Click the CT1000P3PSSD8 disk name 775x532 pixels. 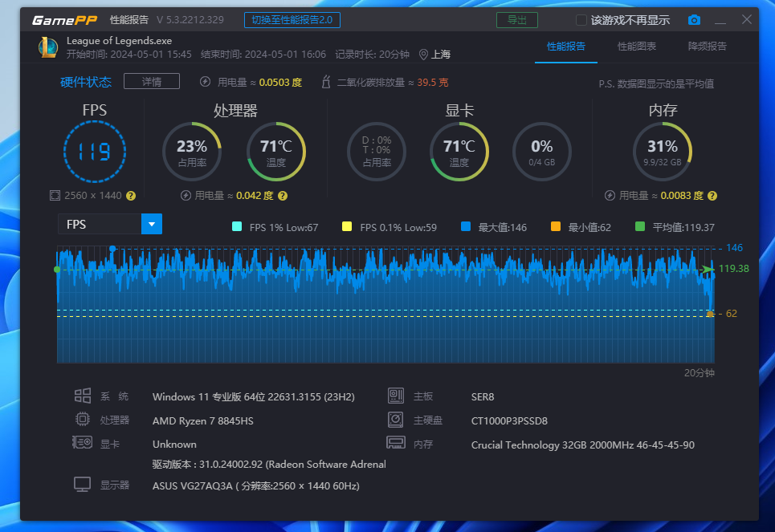(x=509, y=420)
